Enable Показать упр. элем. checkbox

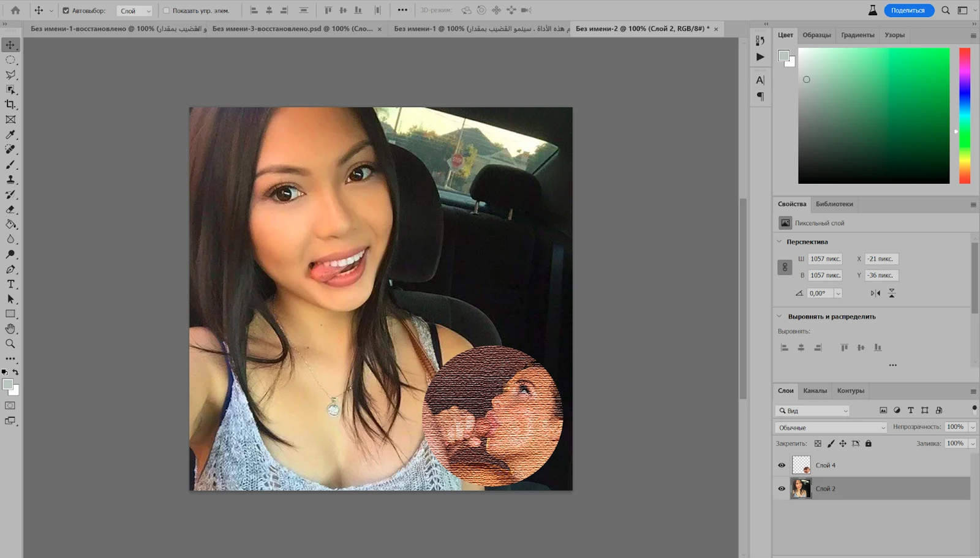(166, 10)
